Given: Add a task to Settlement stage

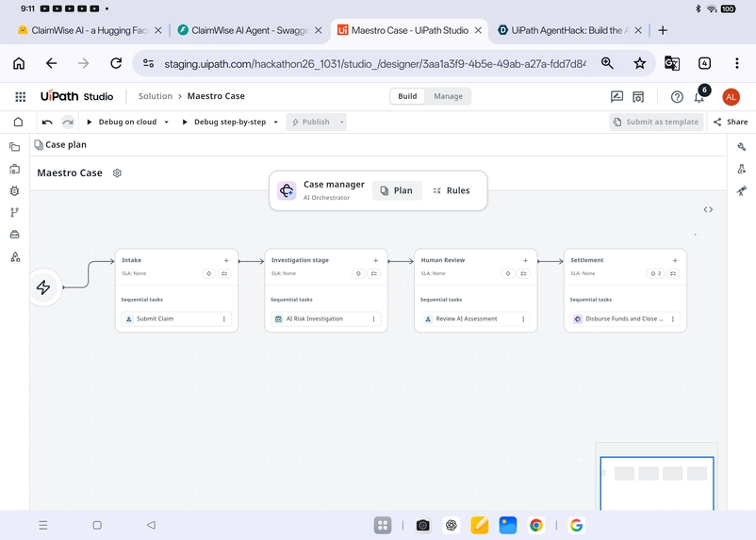Looking at the screenshot, I should click(x=675, y=260).
